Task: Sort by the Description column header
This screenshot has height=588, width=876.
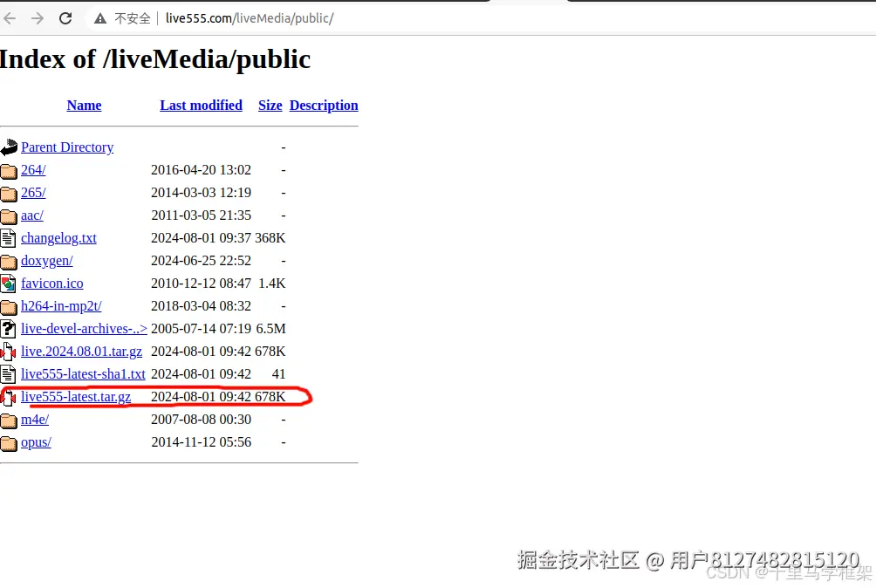Action: 324,106
